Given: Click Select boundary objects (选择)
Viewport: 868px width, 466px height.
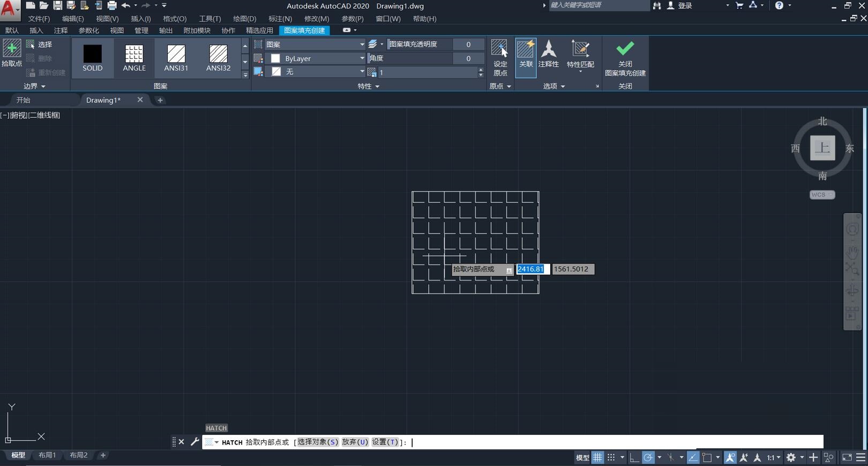Looking at the screenshot, I should point(39,44).
